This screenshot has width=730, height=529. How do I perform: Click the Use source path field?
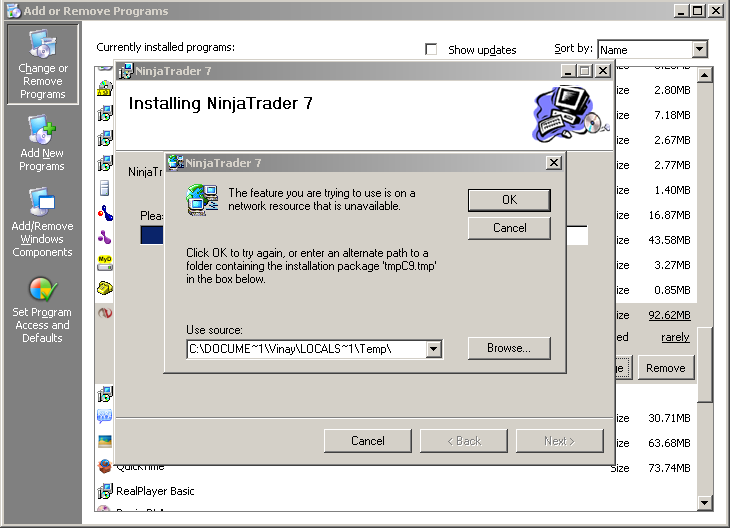(307, 349)
